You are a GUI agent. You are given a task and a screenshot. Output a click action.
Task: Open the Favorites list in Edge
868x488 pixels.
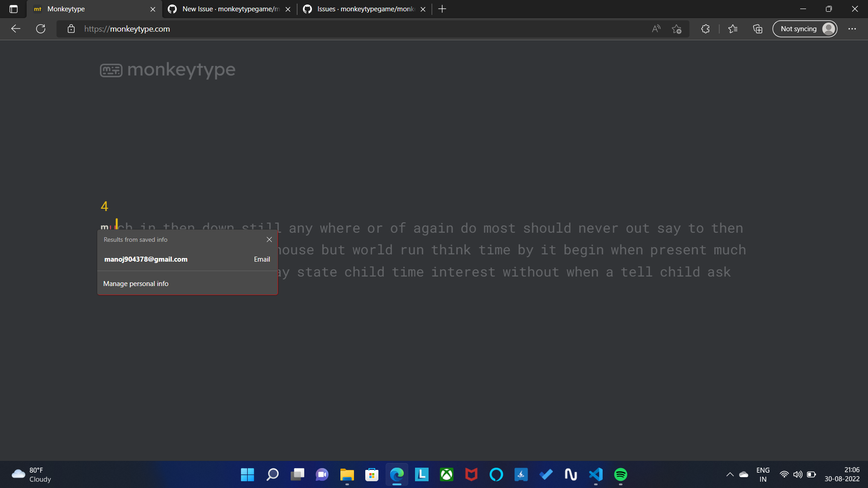(733, 28)
